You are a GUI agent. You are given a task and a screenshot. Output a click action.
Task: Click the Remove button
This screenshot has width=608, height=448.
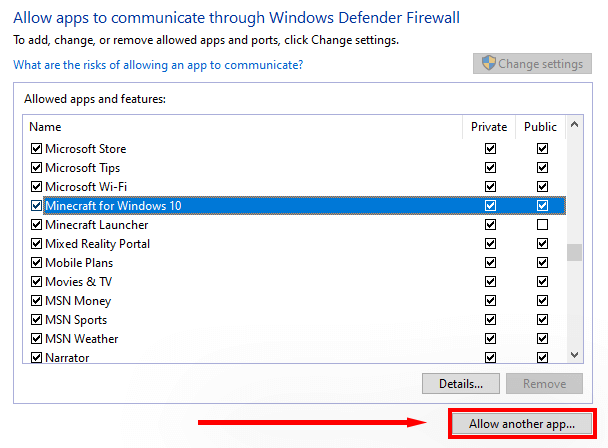click(x=544, y=383)
